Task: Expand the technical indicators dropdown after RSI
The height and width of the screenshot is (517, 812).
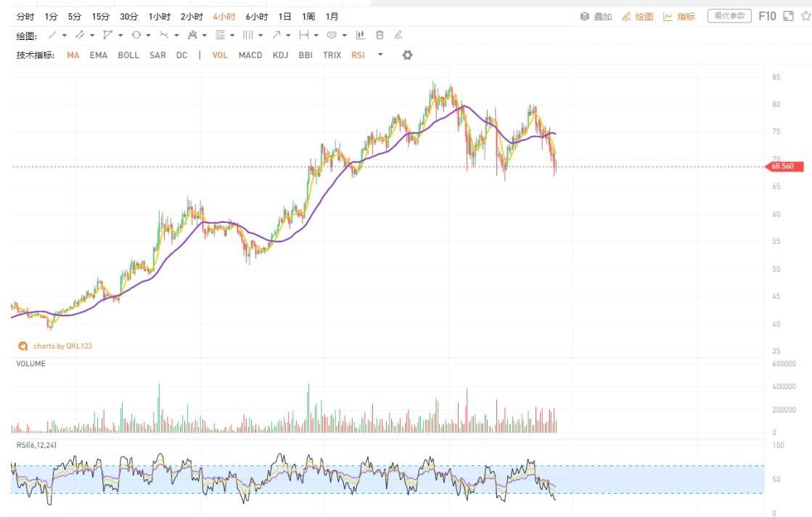Action: pyautogui.click(x=380, y=55)
